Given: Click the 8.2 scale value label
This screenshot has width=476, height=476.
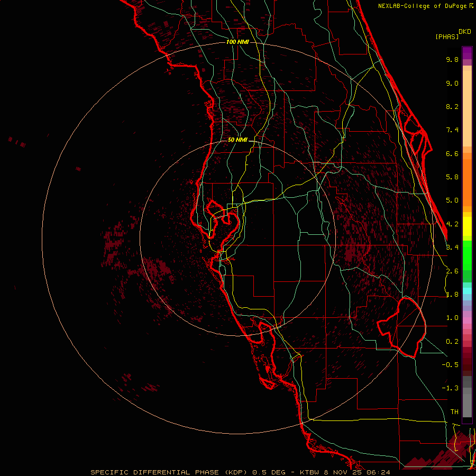Looking at the screenshot, I should click(x=452, y=106).
